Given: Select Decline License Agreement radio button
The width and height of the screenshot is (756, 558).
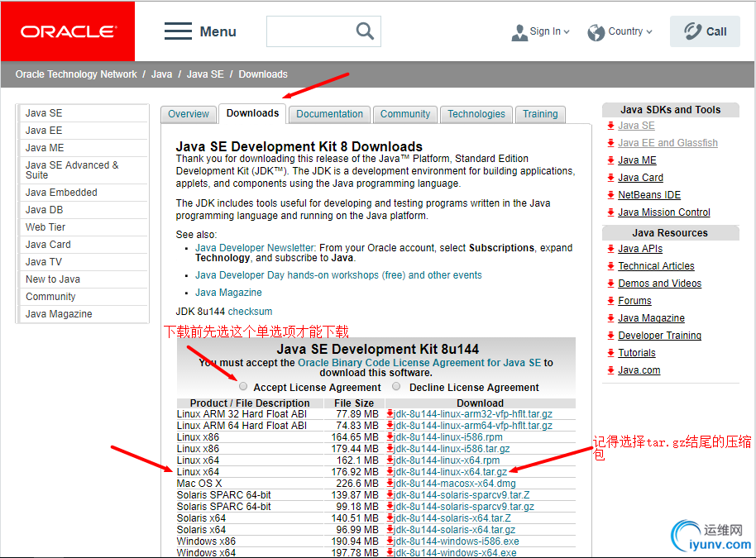Looking at the screenshot, I should [396, 386].
